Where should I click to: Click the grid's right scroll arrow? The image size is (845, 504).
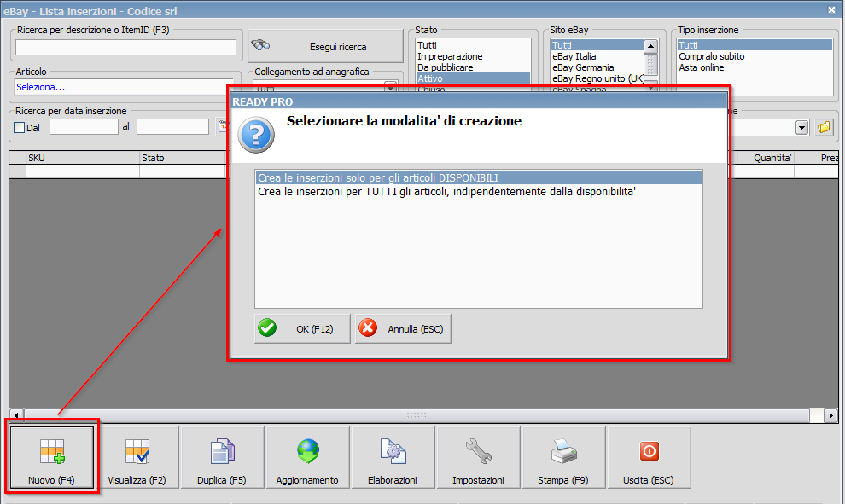click(x=831, y=415)
